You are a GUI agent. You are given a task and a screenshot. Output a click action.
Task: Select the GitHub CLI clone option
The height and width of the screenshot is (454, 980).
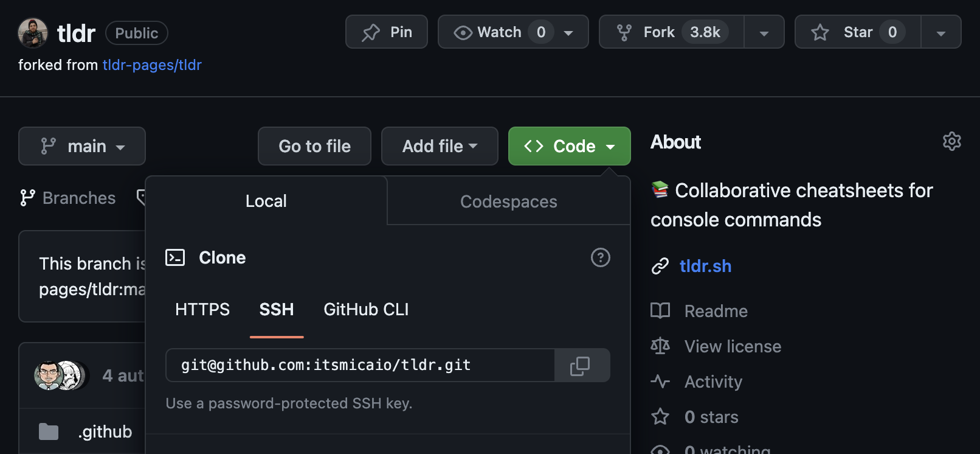click(x=366, y=309)
